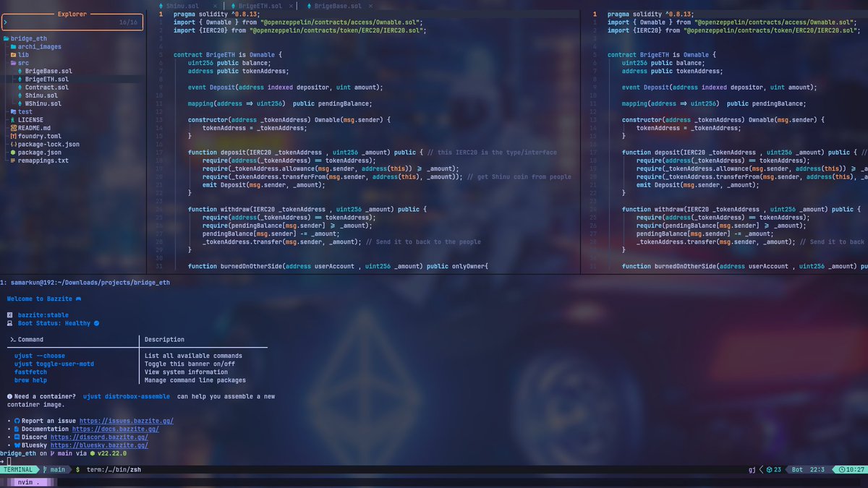Screen dimensions: 868x488
Task: Click the 'ujust distrobox-assemble' command text
Action: coord(127,396)
